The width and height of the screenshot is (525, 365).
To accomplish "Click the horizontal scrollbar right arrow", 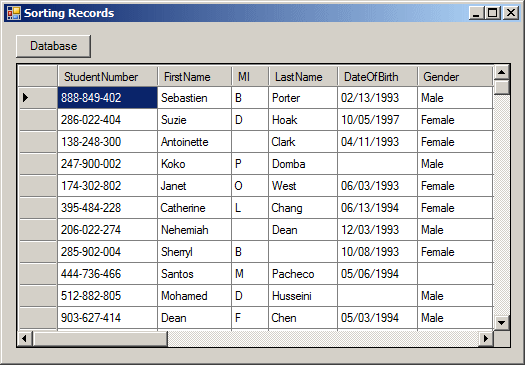I will click(486, 339).
